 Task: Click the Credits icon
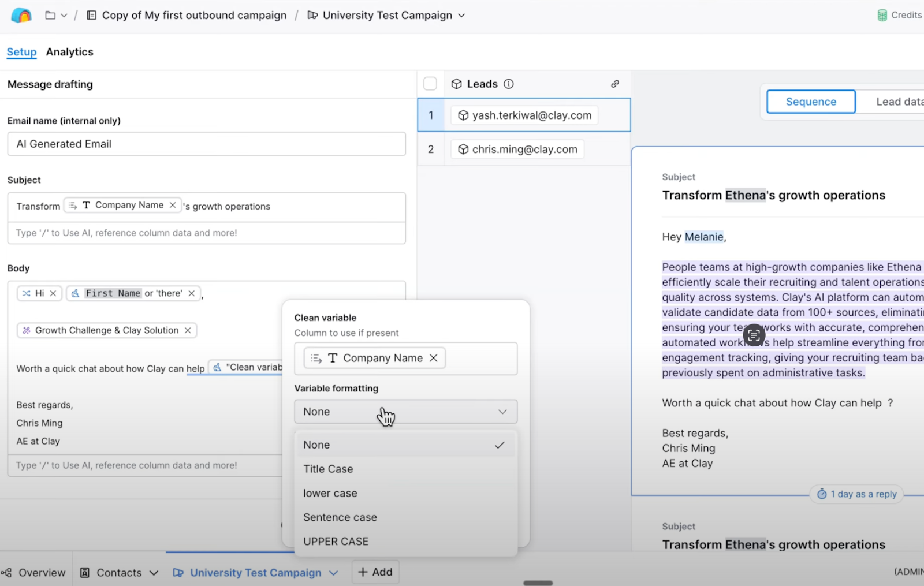(882, 15)
